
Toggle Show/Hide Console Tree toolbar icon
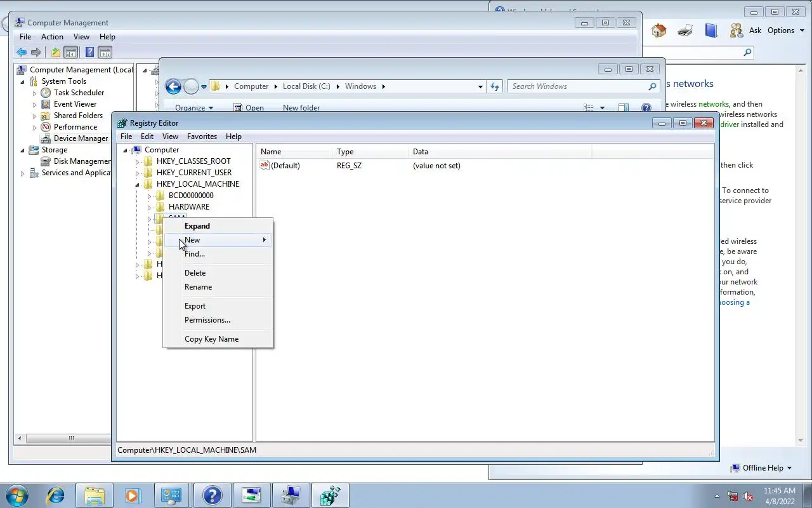pos(71,53)
